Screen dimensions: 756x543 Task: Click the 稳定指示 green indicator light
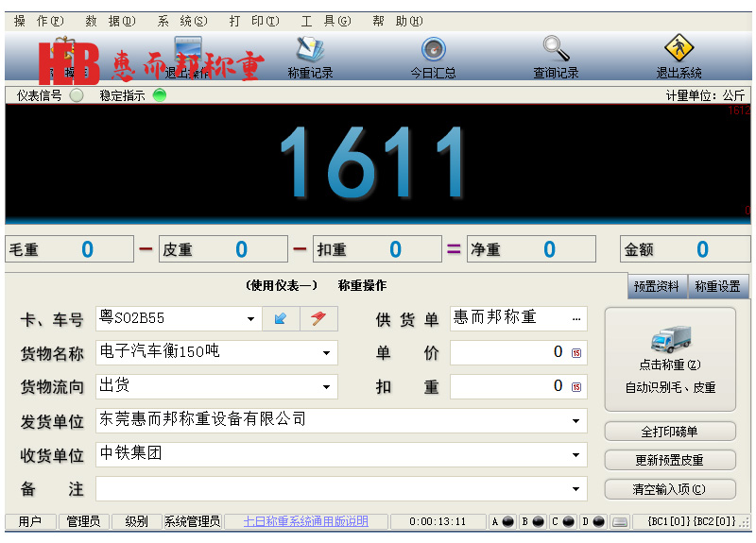160,95
